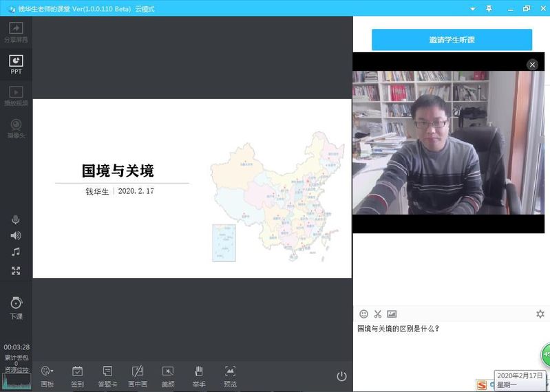Viewport: 550px width, 392px height.
Task: Click the power icon in bottom toolbar
Action: (x=341, y=376)
